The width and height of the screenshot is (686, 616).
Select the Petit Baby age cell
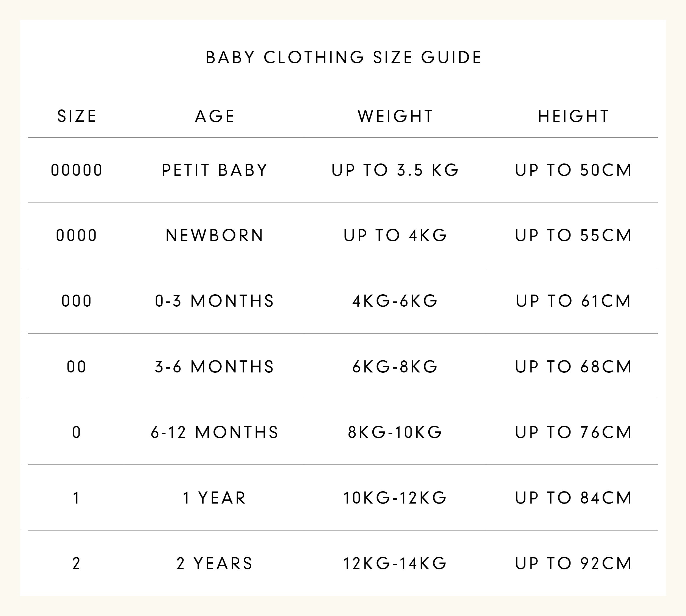pos(215,170)
